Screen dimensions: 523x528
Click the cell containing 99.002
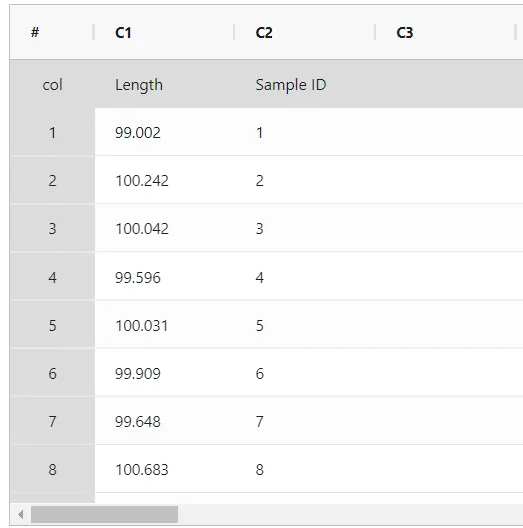point(165,132)
